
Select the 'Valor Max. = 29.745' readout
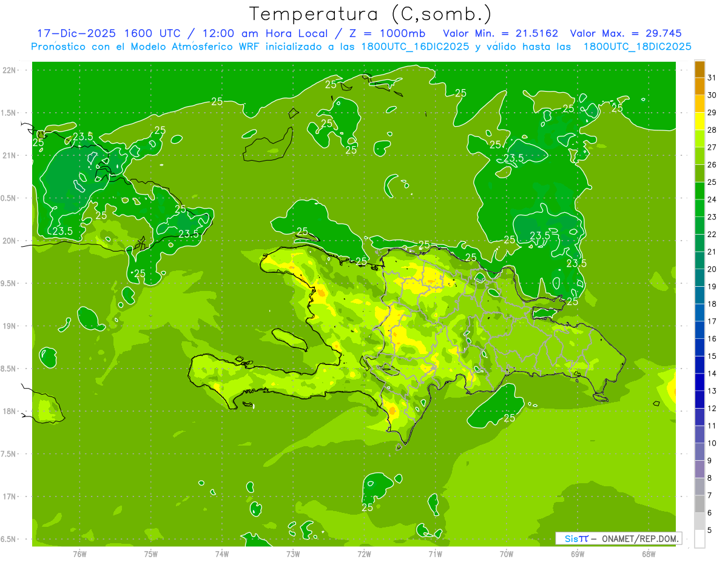pyautogui.click(x=625, y=33)
